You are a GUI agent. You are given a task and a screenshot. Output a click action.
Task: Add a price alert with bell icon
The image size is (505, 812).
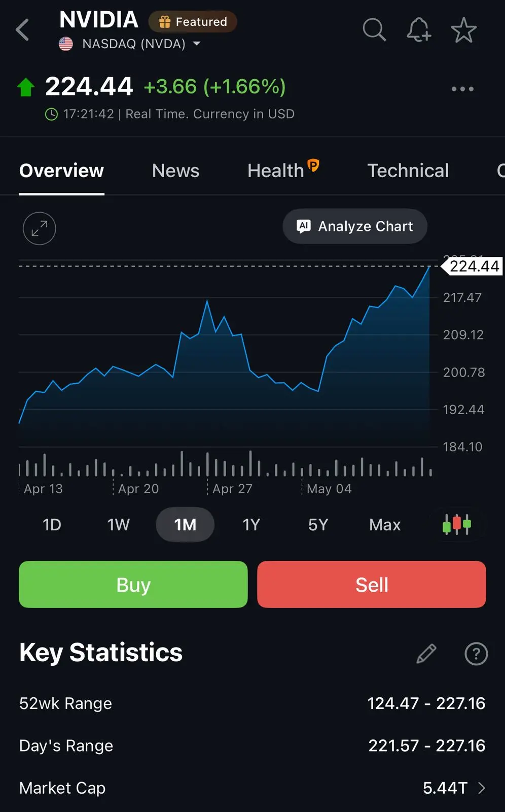point(419,29)
